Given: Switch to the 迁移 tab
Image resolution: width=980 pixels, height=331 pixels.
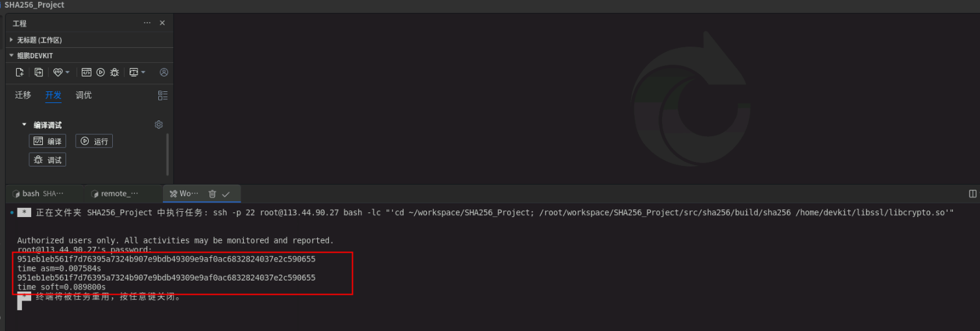Looking at the screenshot, I should point(23,95).
